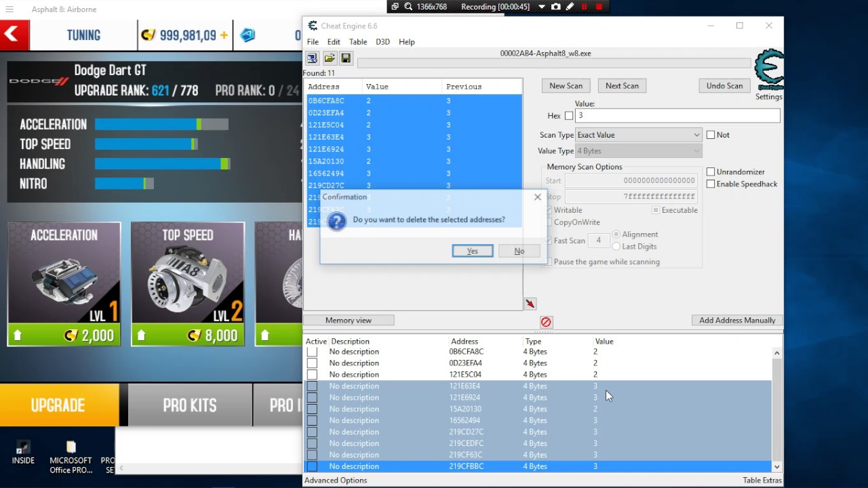
Task: Take a snapshot with the camera icon
Action: point(556,7)
